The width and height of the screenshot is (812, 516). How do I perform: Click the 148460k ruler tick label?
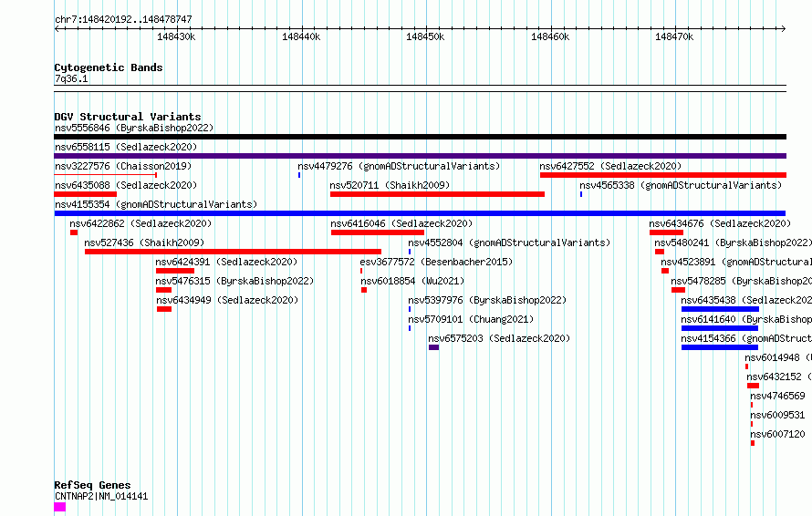[550, 36]
